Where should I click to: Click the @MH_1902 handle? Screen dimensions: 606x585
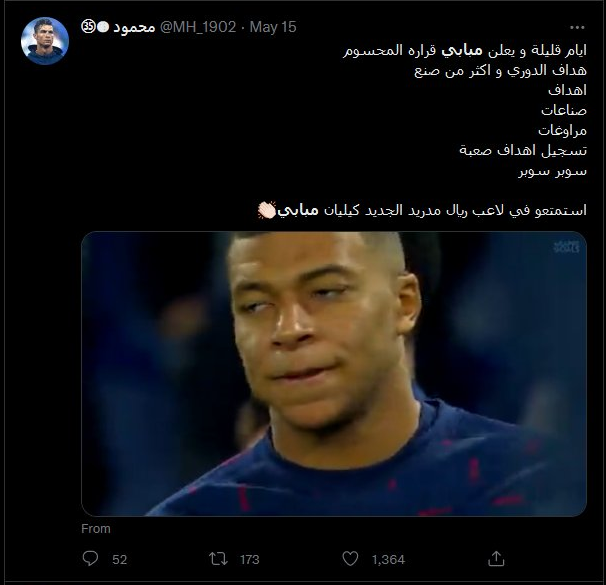(198, 27)
